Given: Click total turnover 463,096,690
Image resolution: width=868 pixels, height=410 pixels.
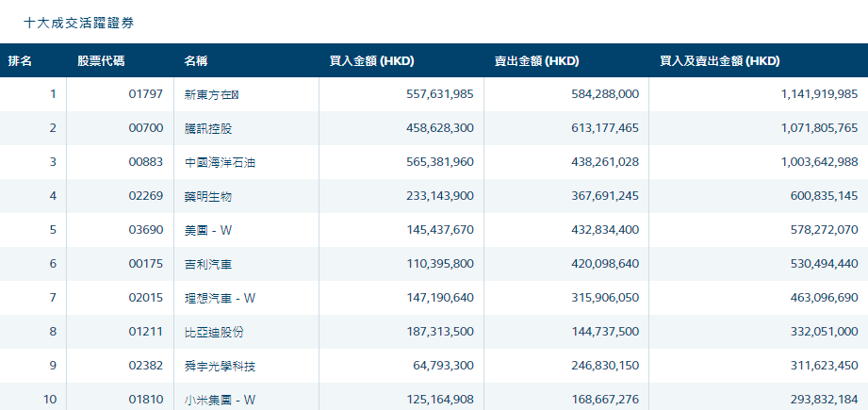Looking at the screenshot, I should [825, 298].
